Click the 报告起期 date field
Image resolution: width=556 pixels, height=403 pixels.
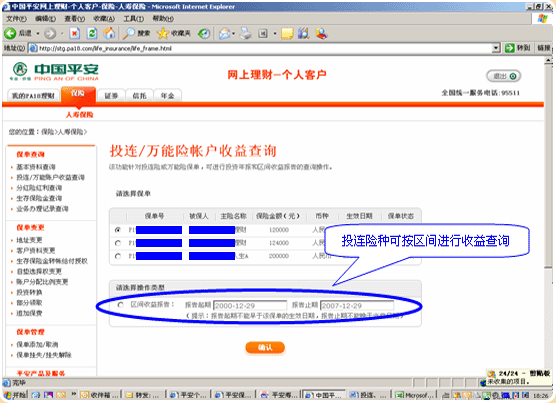coord(250,306)
